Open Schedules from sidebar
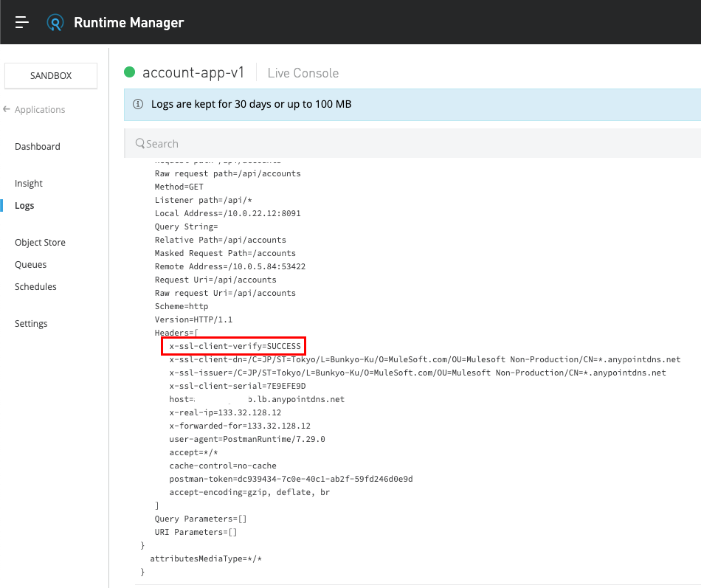This screenshot has height=588, width=701. pyautogui.click(x=35, y=287)
